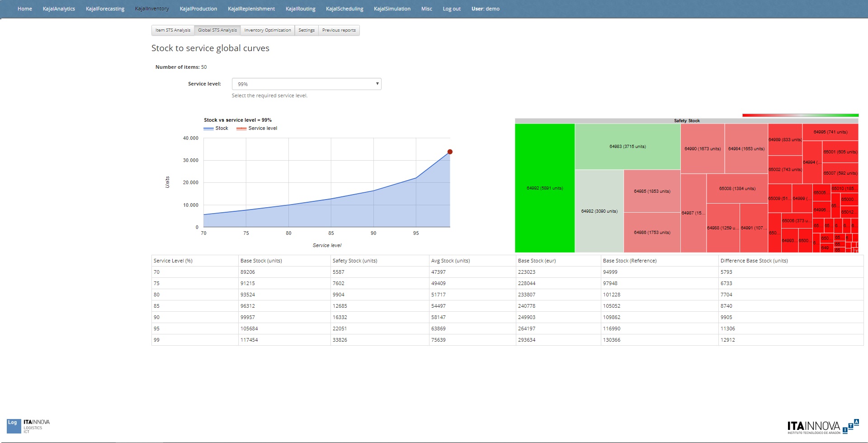Select treemap tile 64985 (1853 units)
Image resolution: width=868 pixels, height=443 pixels.
click(652, 191)
